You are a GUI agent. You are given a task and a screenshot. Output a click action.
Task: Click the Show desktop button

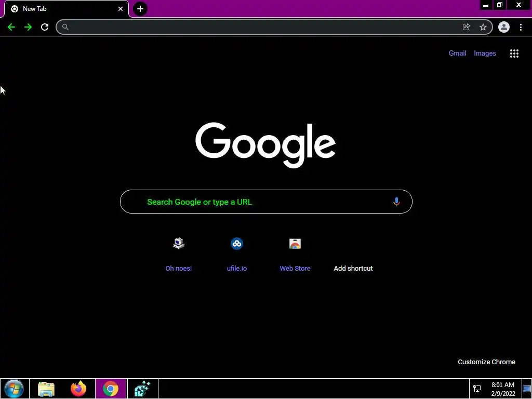click(x=527, y=389)
